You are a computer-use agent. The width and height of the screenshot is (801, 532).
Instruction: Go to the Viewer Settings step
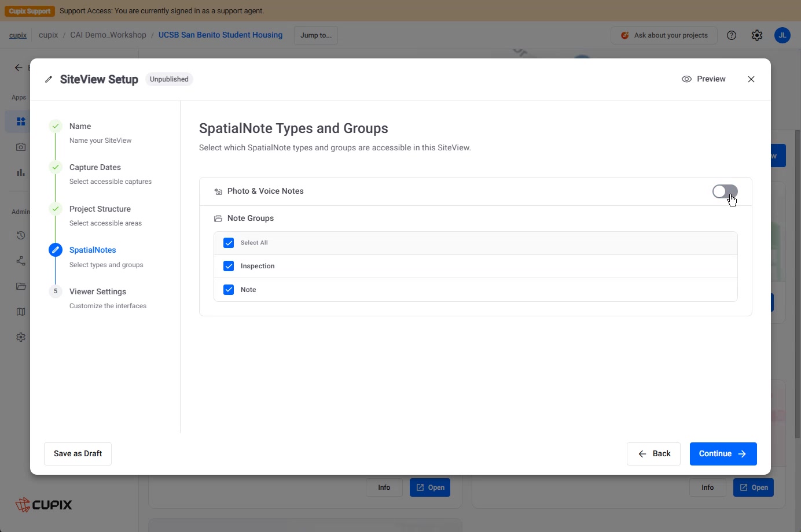(98, 291)
